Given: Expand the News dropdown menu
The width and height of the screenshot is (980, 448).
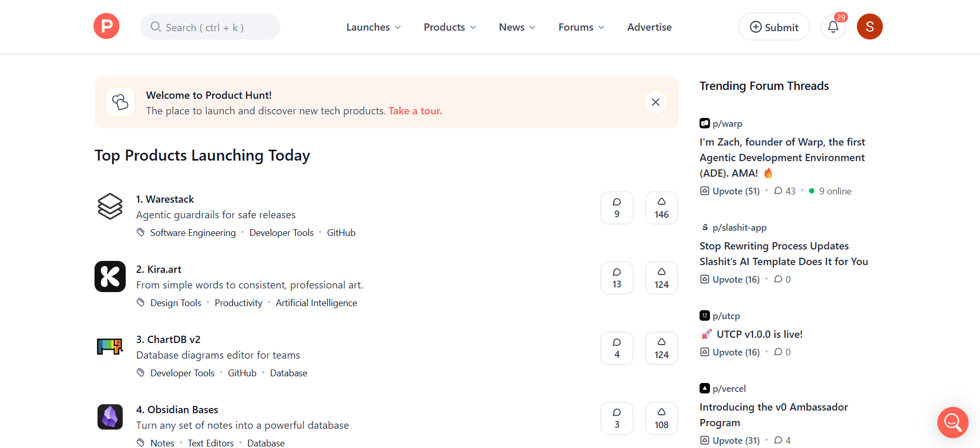Looking at the screenshot, I should point(517,27).
